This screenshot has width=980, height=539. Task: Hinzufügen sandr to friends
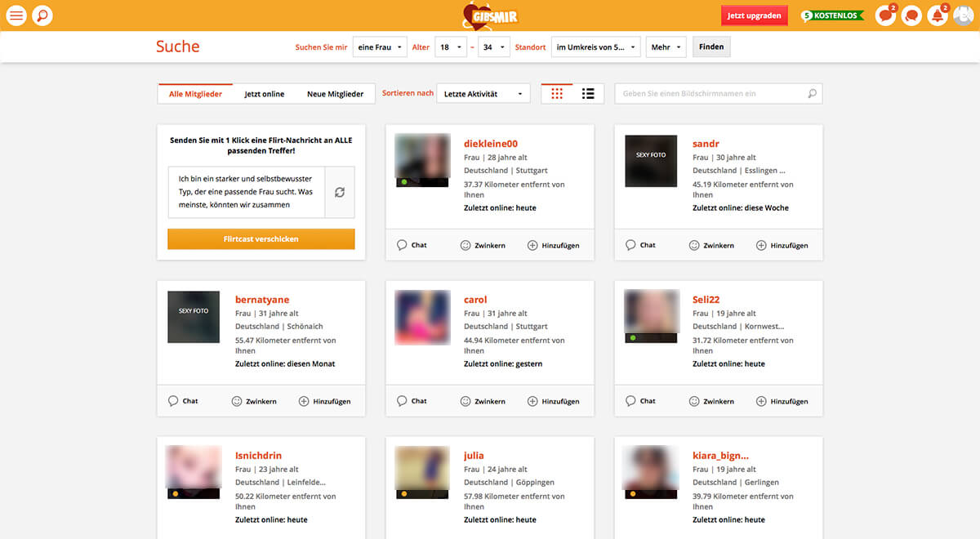(x=782, y=245)
